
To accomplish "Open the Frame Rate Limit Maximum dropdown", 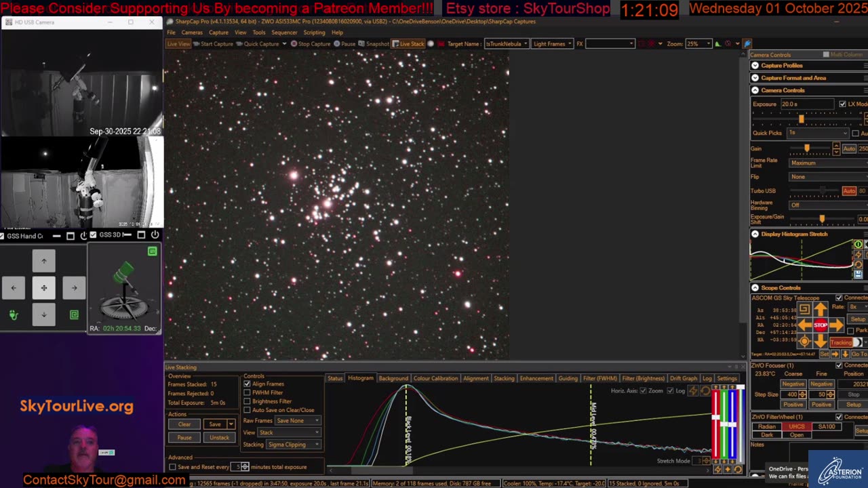I will click(x=828, y=163).
